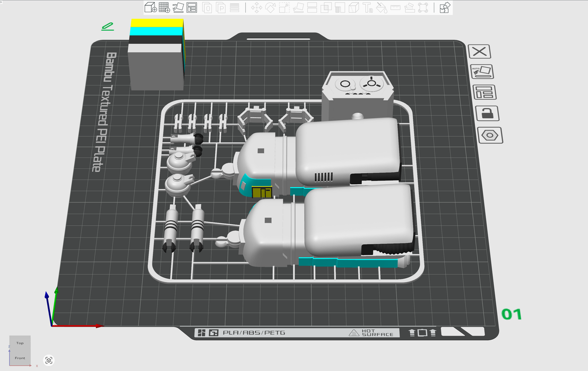Screen dimensions: 588x371
Task: Select the Move tool
Action: (256, 7)
